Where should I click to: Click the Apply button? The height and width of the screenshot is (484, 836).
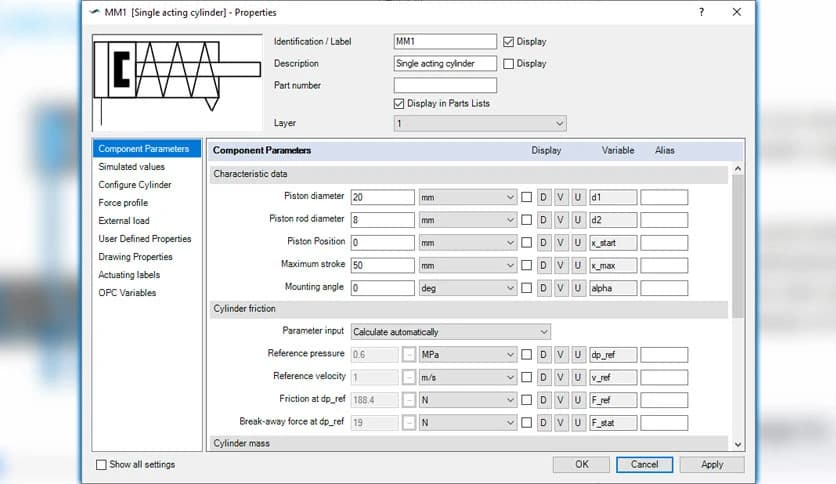(712, 464)
